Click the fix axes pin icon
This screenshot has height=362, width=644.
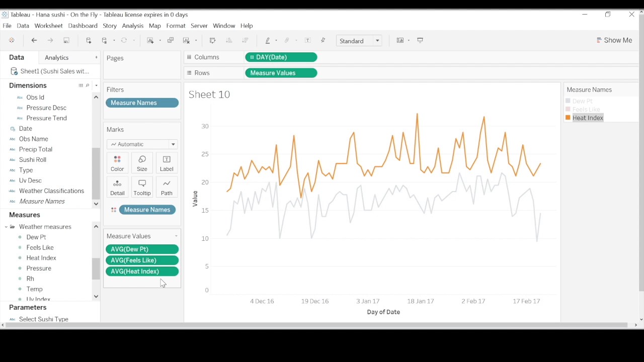[x=323, y=41]
